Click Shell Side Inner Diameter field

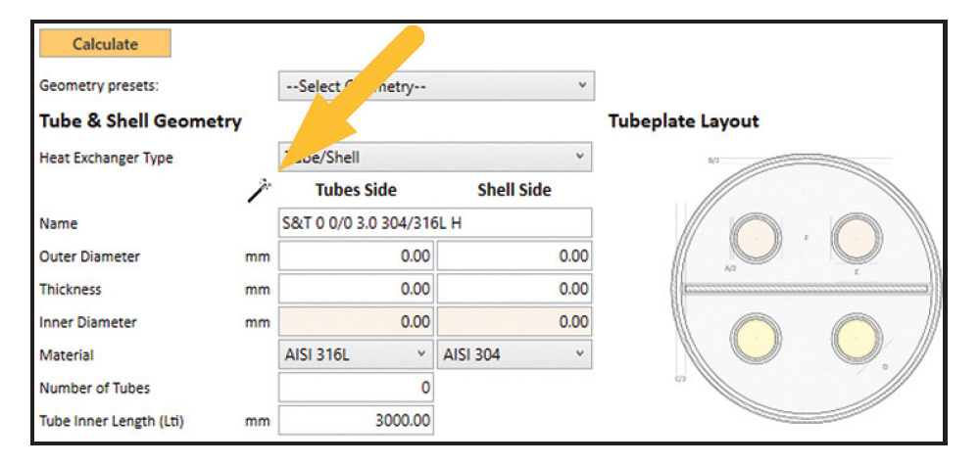tap(514, 322)
